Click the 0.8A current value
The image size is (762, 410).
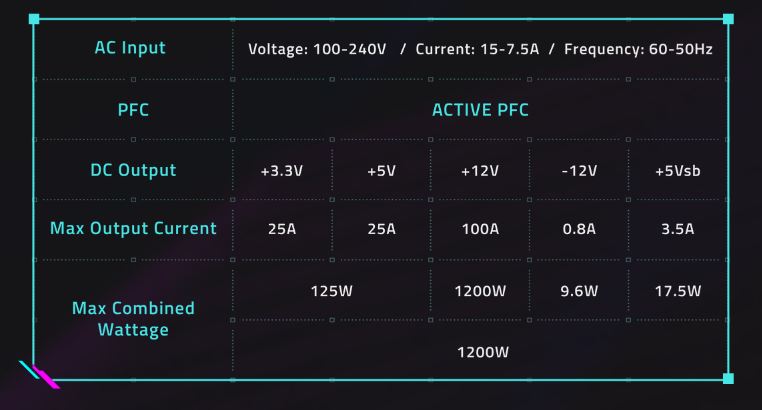(x=579, y=229)
